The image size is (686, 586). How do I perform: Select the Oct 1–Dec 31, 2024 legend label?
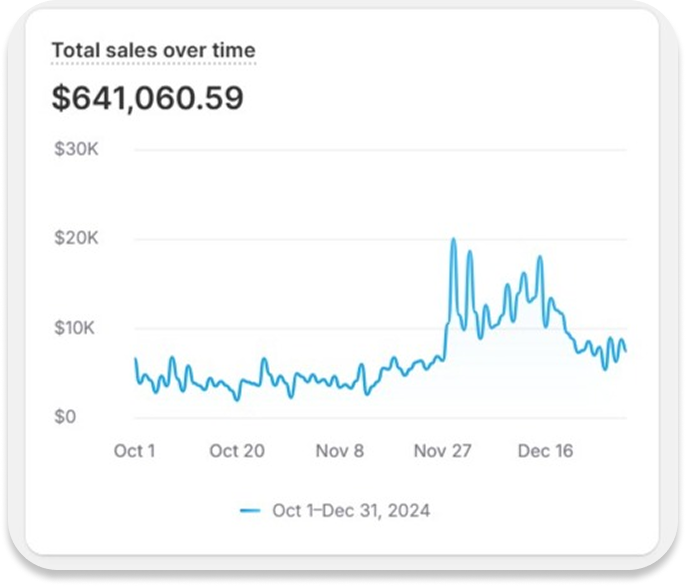pos(351,510)
